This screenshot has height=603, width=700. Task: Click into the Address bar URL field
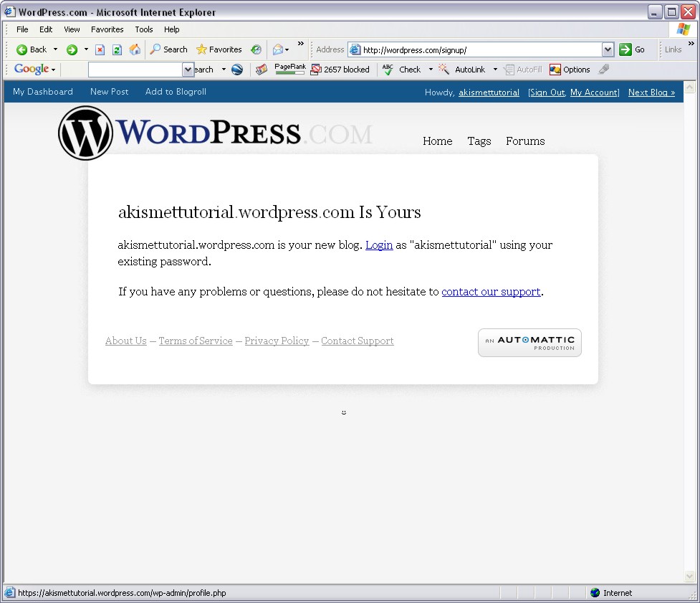pyautogui.click(x=481, y=49)
